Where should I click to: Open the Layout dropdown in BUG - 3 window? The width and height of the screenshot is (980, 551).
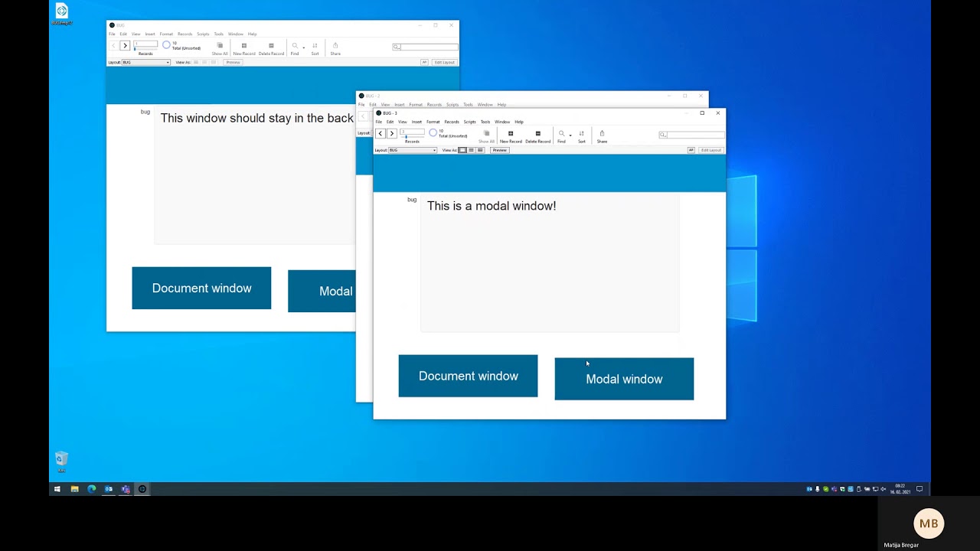tap(413, 150)
